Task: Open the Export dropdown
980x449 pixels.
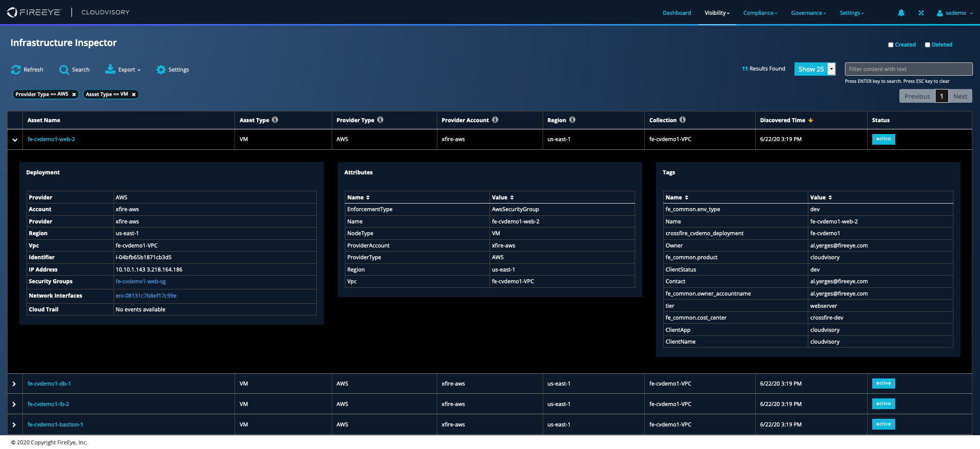Action: pyautogui.click(x=123, y=70)
